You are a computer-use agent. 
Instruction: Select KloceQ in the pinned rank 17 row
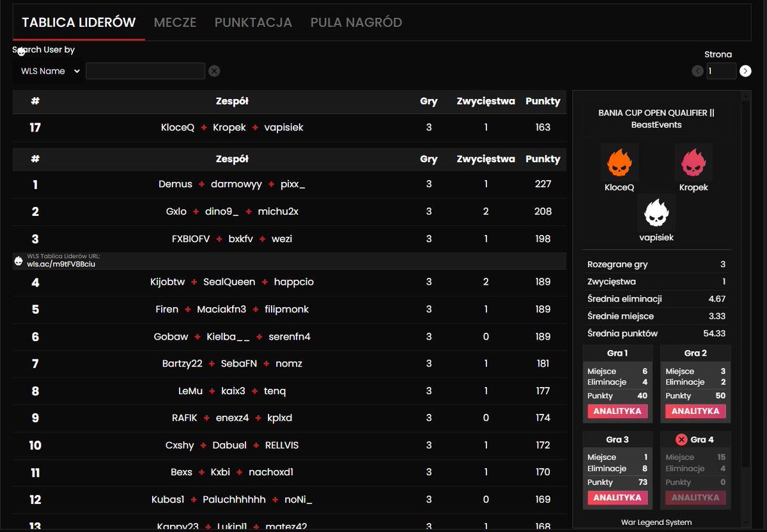pos(178,127)
